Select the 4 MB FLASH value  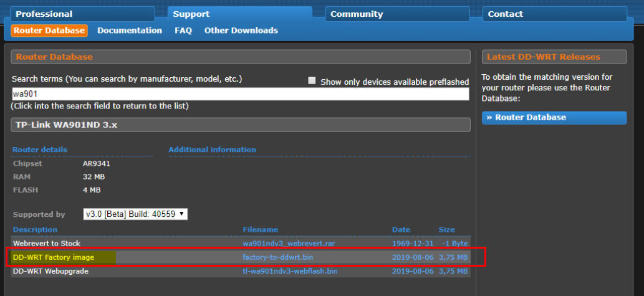(x=92, y=190)
